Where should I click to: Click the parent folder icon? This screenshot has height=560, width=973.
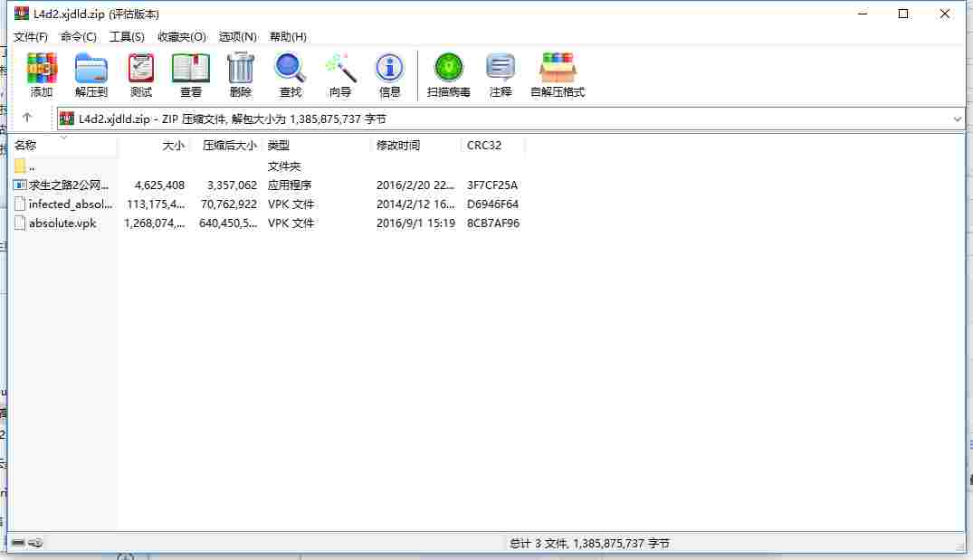(20, 166)
